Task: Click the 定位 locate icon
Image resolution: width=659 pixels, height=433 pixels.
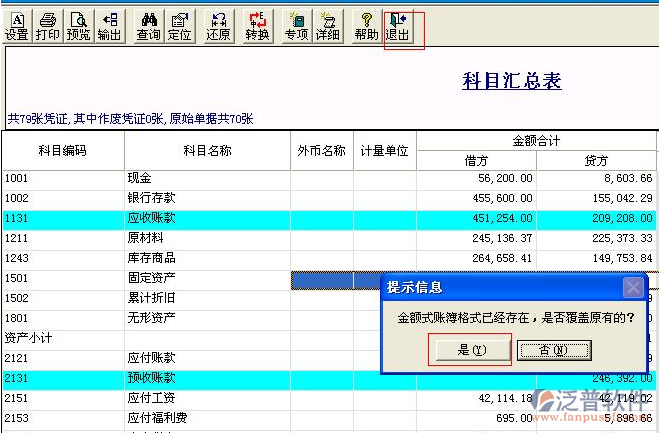Action: point(179,27)
